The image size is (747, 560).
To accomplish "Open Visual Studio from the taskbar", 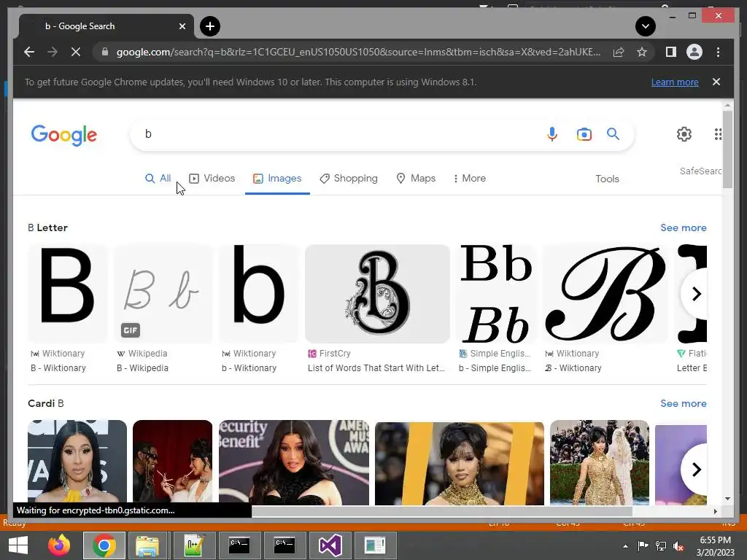I will [x=330, y=545].
